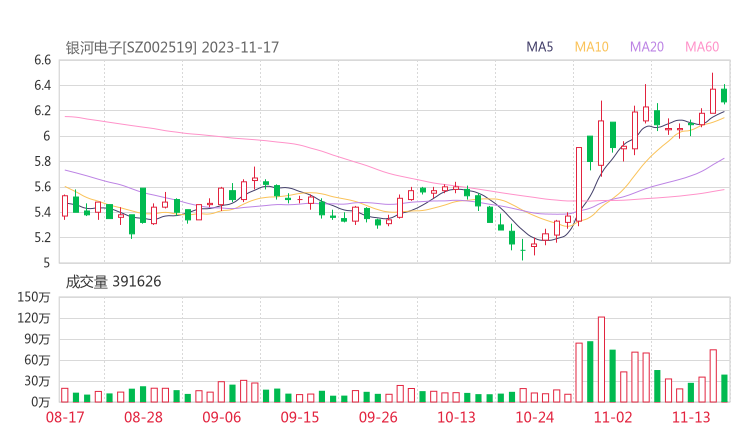Screen dimensions: 740x440
Task: Click the 6.4 price axis value
Action: [42, 85]
